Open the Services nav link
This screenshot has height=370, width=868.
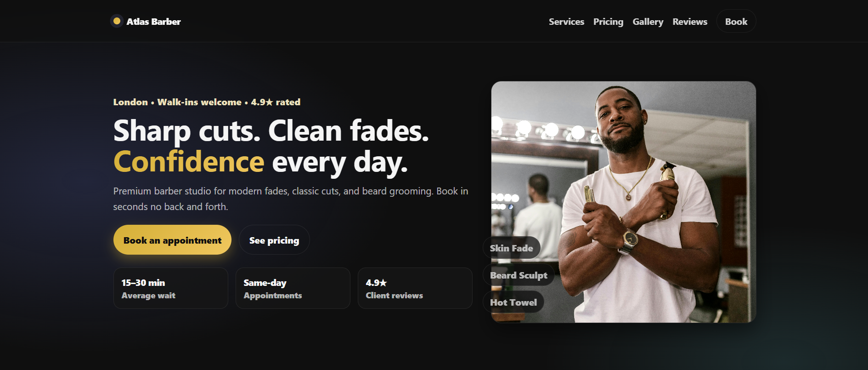click(566, 22)
